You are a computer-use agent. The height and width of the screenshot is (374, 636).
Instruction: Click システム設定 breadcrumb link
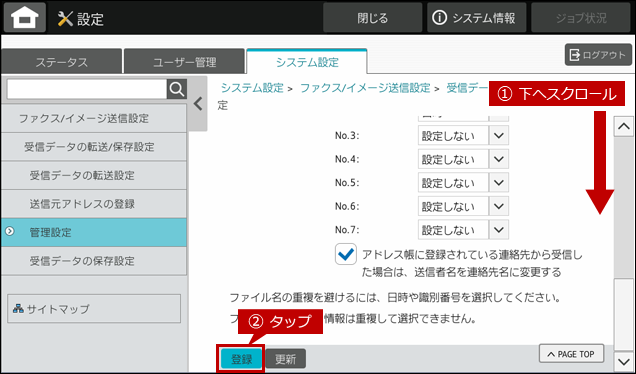[x=252, y=88]
